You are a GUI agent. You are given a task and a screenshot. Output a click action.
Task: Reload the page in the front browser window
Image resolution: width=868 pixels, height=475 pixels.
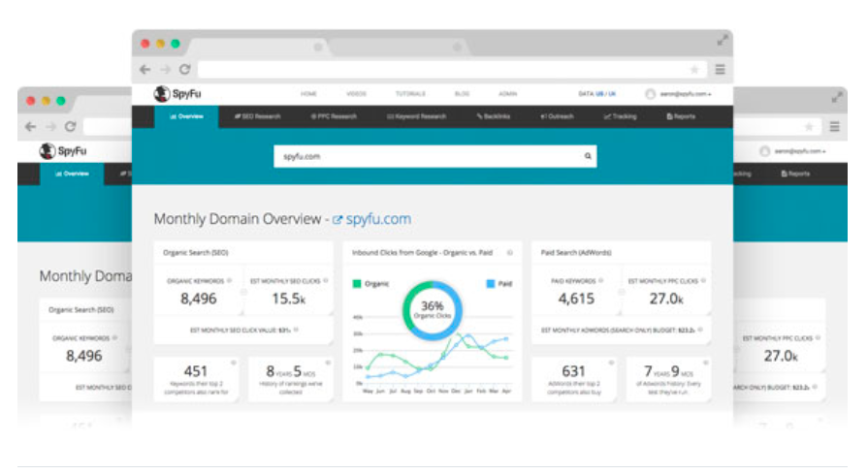tap(185, 69)
